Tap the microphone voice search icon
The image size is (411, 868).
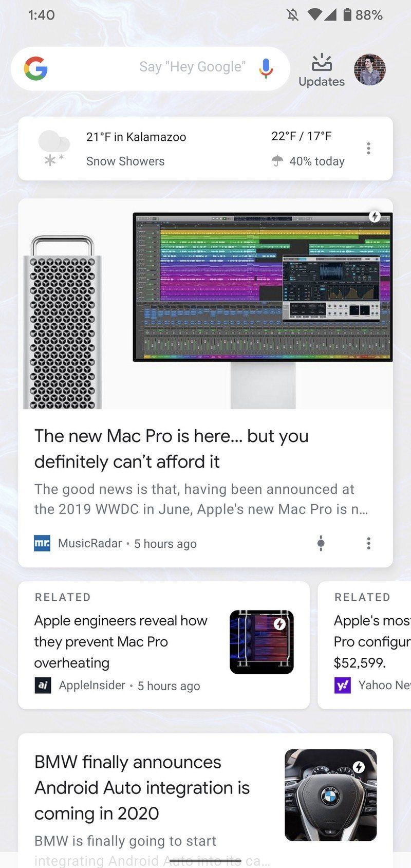click(266, 68)
